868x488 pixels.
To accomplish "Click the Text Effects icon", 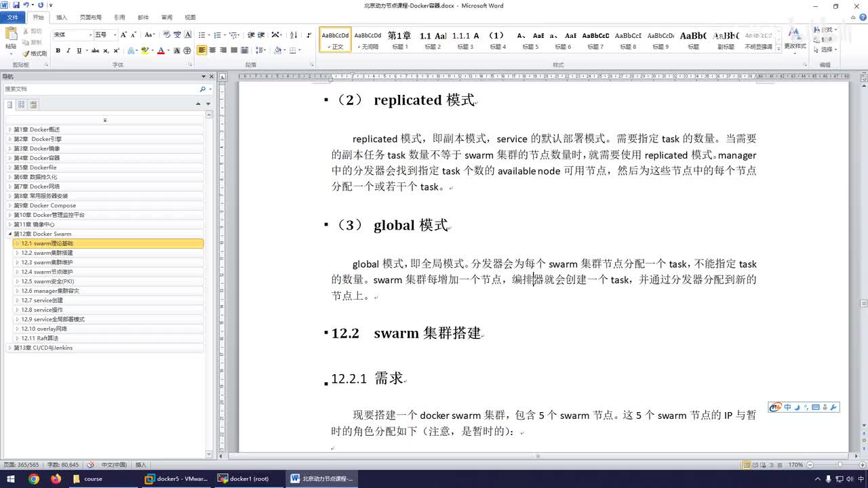I will [132, 50].
